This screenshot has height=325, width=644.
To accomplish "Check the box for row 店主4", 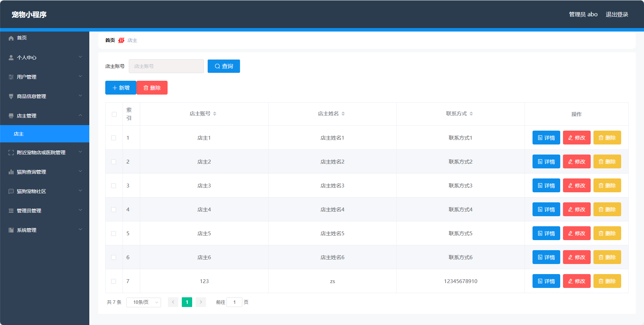I will pos(114,210).
